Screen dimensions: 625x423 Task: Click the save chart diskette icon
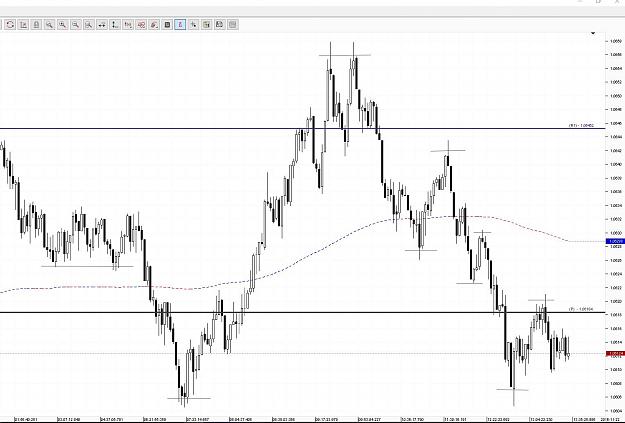pyautogui.click(x=220, y=25)
